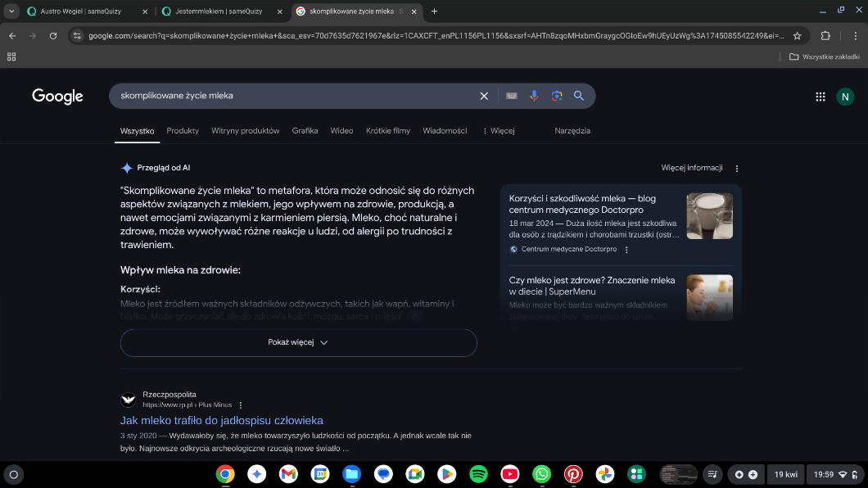868x488 pixels.
Task: Click the Doctorpro milk article thumbnail
Action: [x=709, y=215]
